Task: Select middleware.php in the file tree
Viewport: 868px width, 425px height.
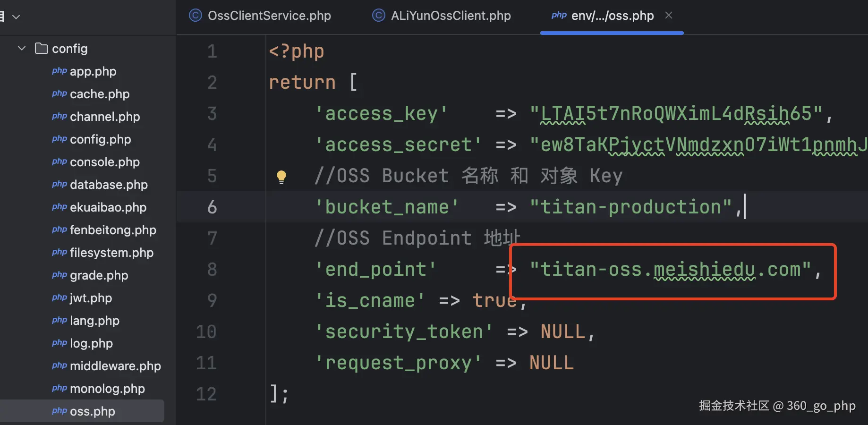Action: pyautogui.click(x=115, y=366)
